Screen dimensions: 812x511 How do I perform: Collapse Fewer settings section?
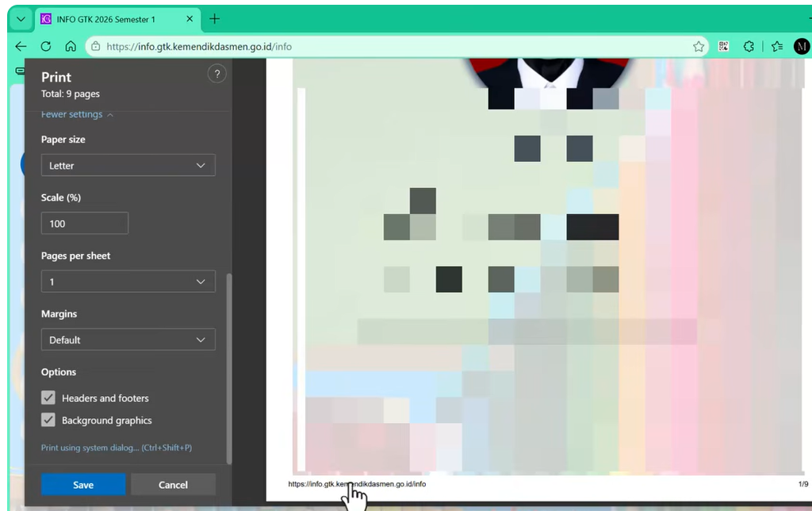click(x=75, y=113)
